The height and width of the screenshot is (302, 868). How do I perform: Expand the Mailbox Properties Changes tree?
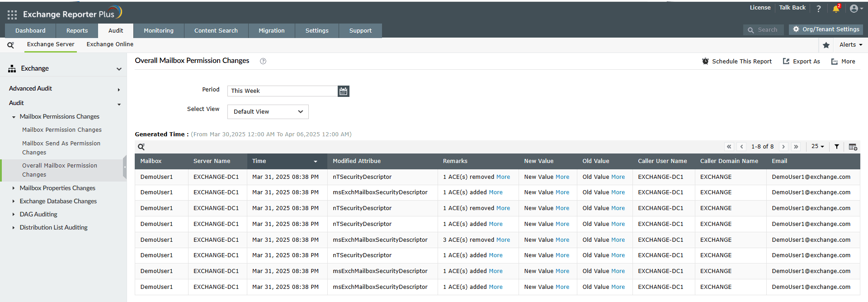pyautogui.click(x=14, y=188)
